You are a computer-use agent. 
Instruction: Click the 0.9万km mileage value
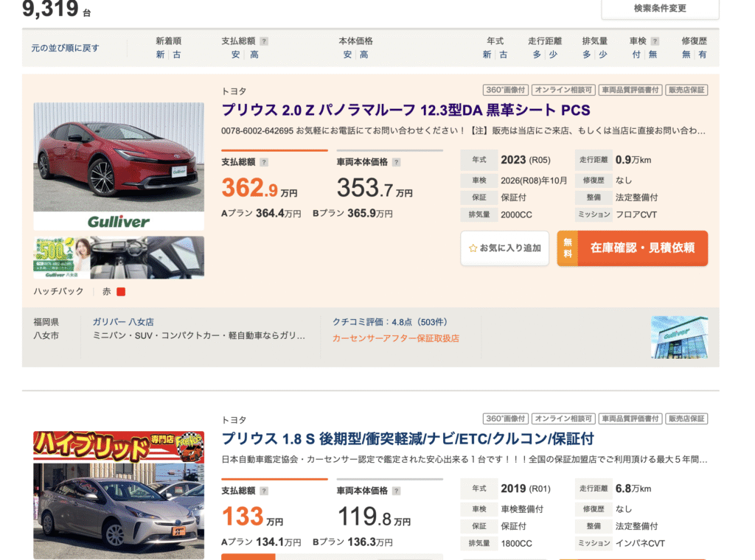633,160
